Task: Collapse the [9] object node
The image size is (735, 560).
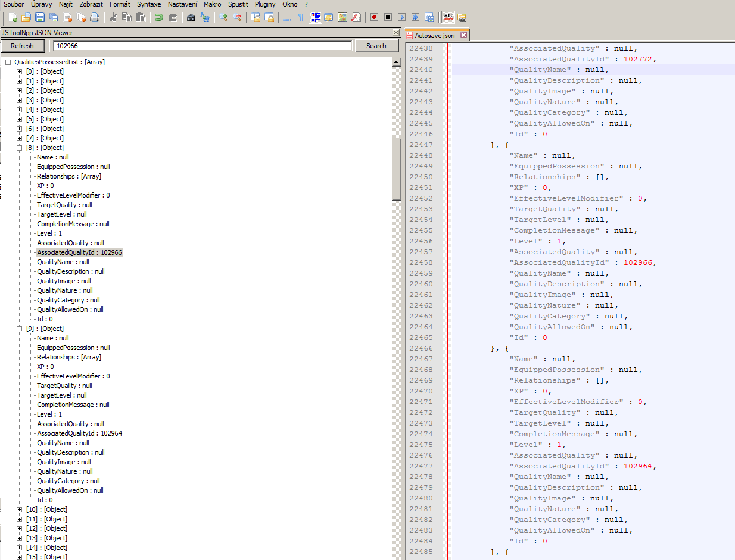Action: 20,329
